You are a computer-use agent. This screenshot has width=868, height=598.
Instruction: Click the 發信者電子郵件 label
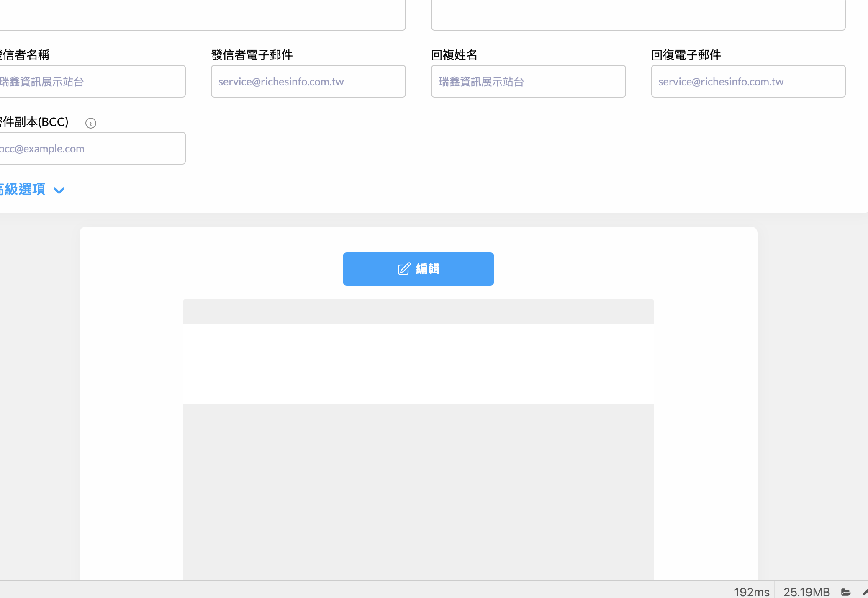(x=252, y=55)
